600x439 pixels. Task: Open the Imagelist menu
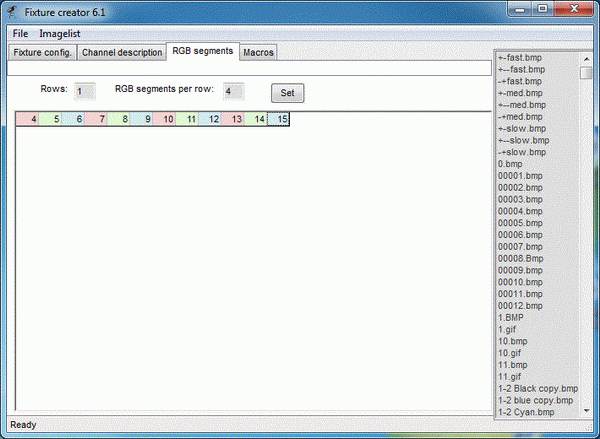coord(59,33)
